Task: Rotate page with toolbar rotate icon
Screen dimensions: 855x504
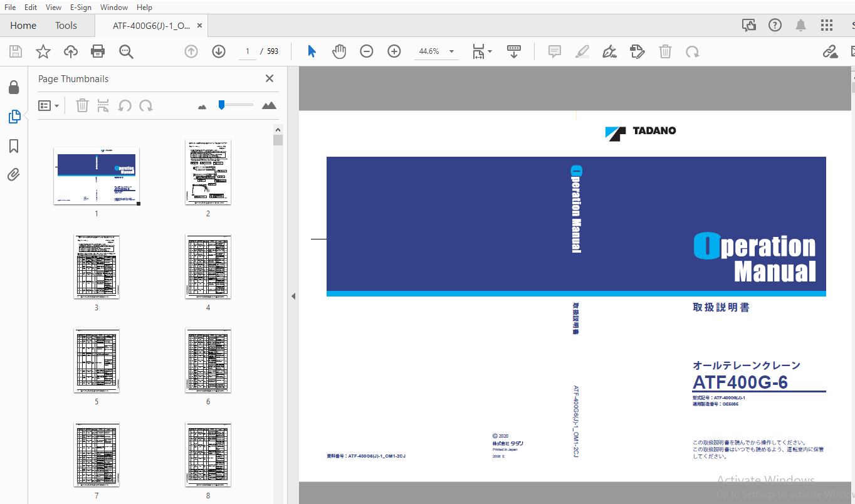Action: (x=692, y=51)
